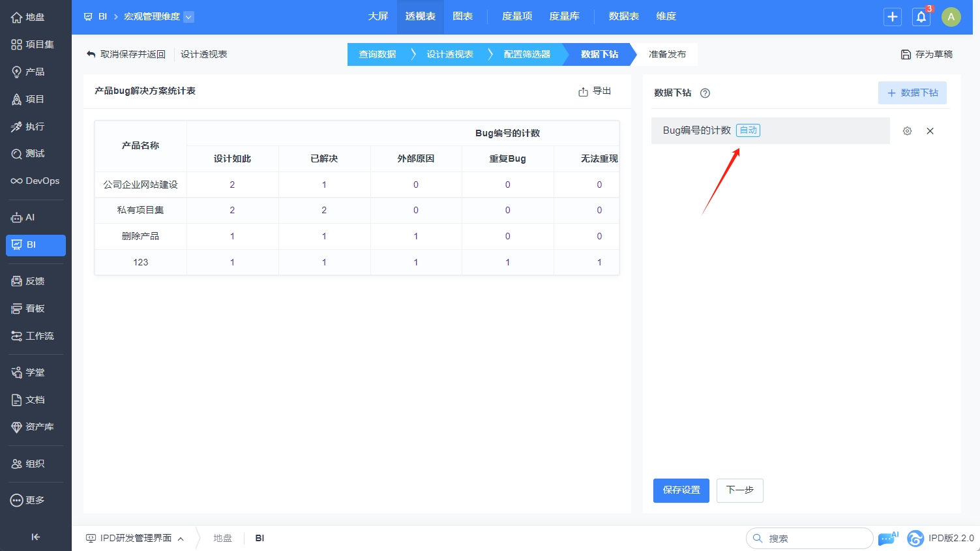Go to 设计透视表 step
Viewport: 980px width, 551px height.
point(450,54)
